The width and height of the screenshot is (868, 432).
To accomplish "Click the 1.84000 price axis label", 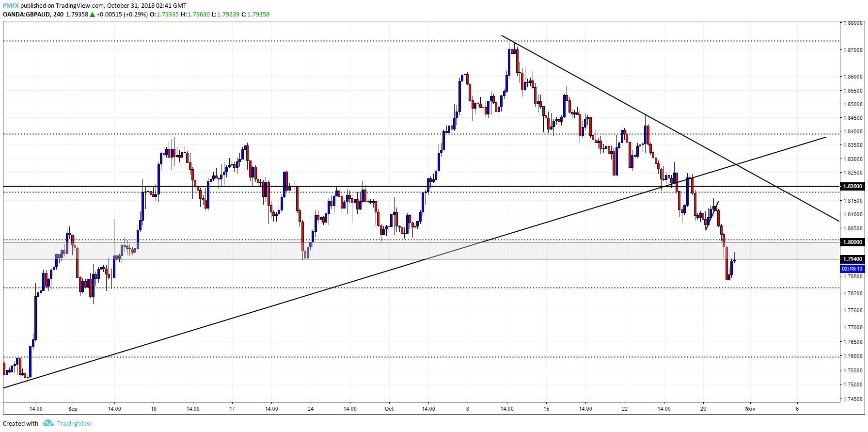I will [x=853, y=131].
